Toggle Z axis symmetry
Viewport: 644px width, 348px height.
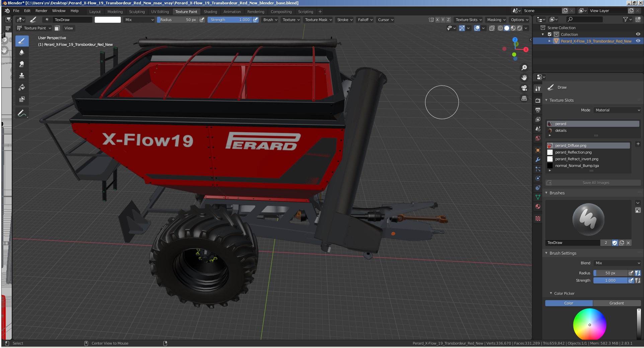tap(449, 20)
